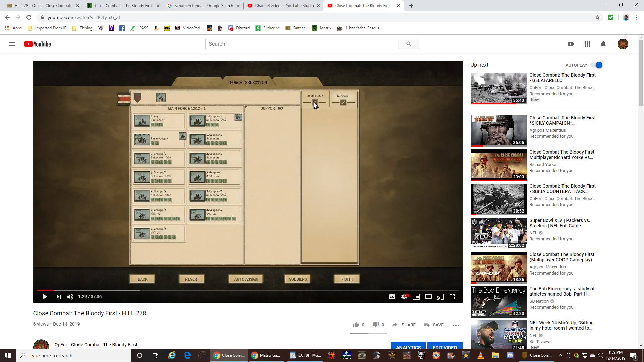The height and width of the screenshot is (362, 644).
Task: Enable miniplayer mode
Action: pyautogui.click(x=416, y=297)
